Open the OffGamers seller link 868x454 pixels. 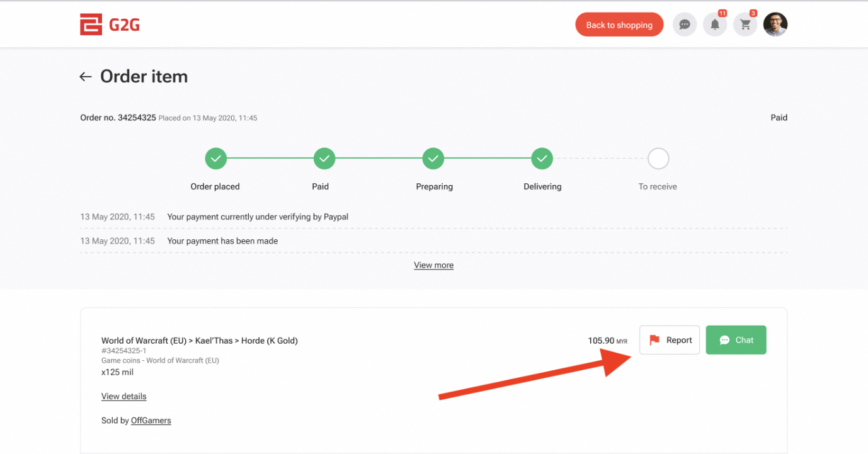[x=151, y=420]
